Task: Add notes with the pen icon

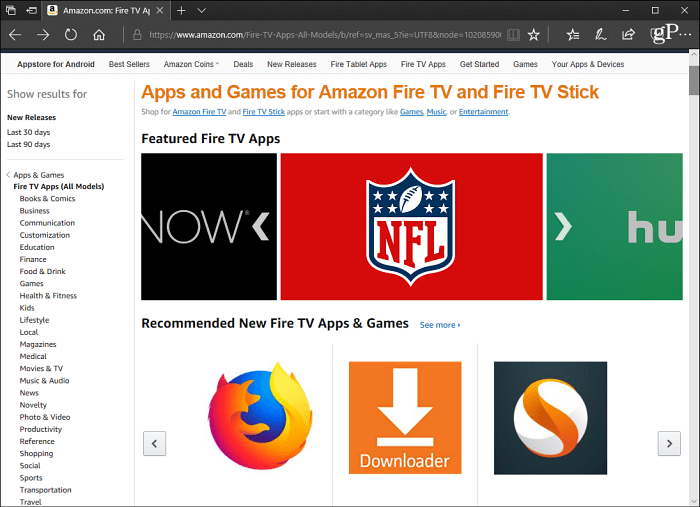Action: tap(600, 35)
